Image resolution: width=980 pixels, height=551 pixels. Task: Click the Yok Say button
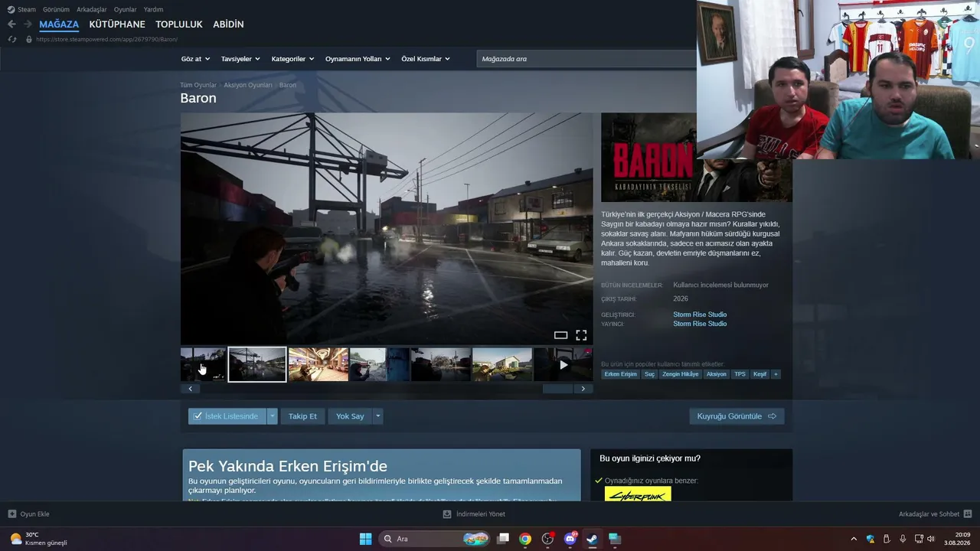[350, 416]
